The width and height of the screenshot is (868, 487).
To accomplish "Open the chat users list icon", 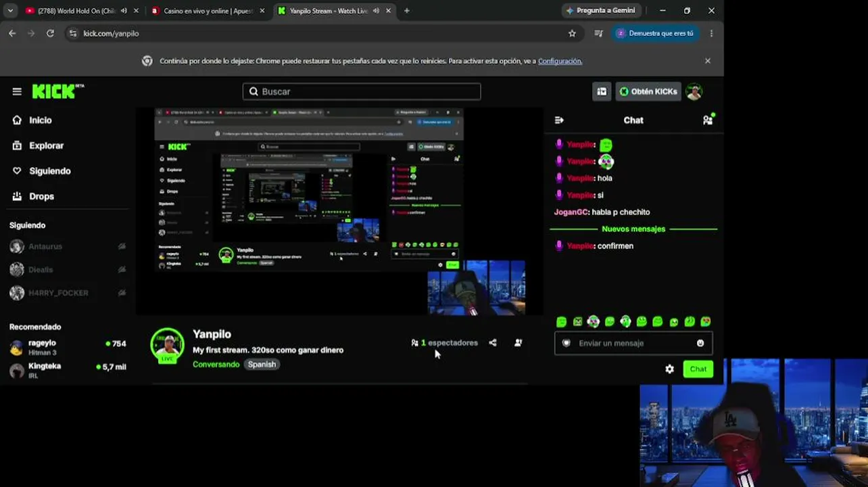I will click(708, 120).
